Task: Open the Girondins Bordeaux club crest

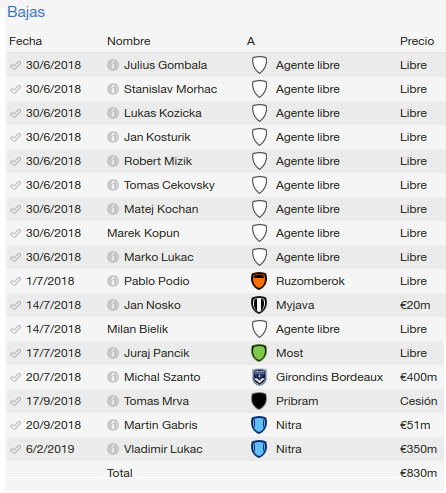Action: (259, 377)
